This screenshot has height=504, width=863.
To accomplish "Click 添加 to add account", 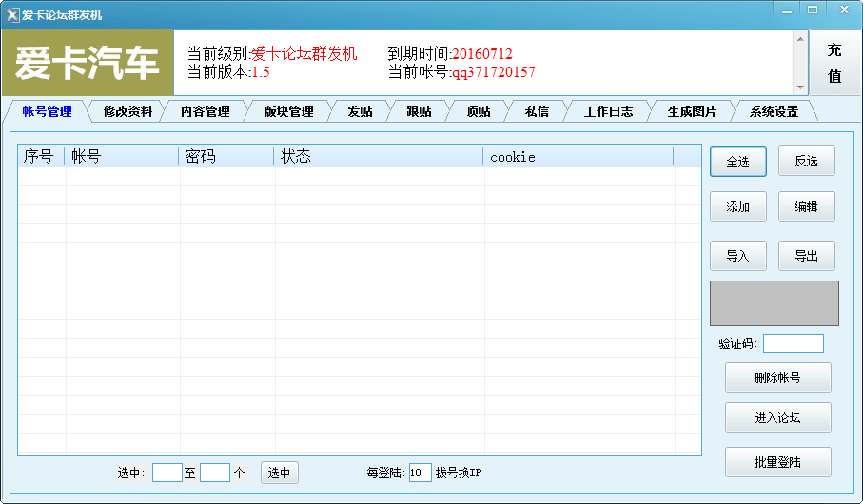I will [738, 206].
